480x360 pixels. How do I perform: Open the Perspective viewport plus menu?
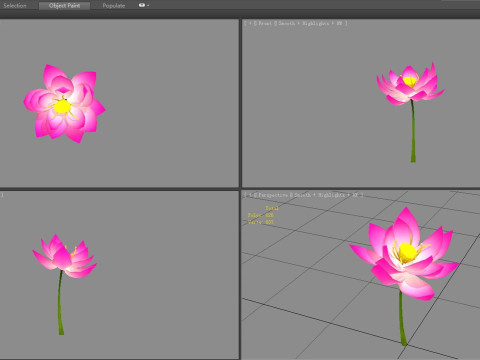click(250, 195)
